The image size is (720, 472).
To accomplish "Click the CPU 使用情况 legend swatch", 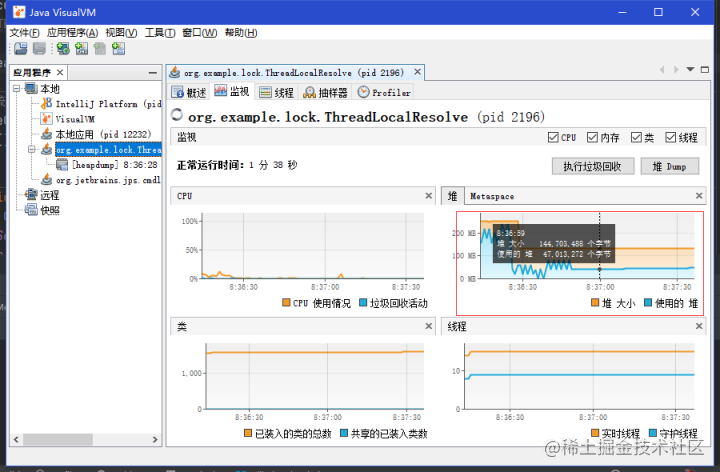I will pos(286,302).
